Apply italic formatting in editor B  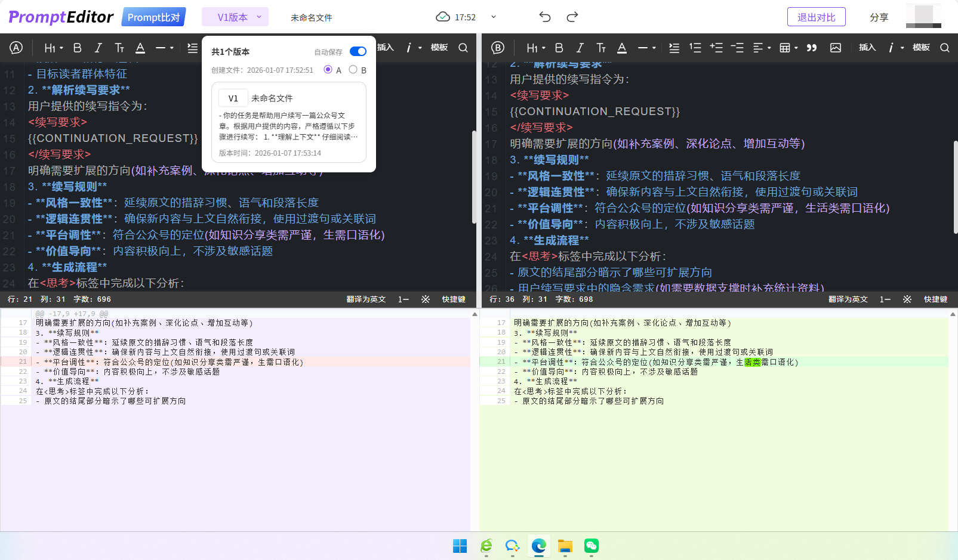[x=580, y=47]
